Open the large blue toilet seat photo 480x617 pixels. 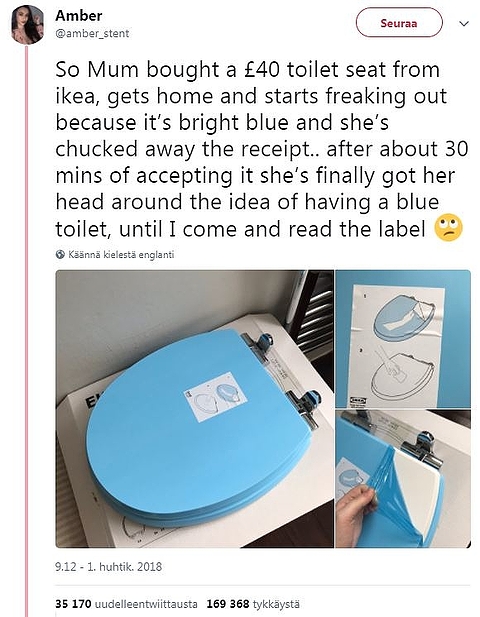click(x=194, y=408)
